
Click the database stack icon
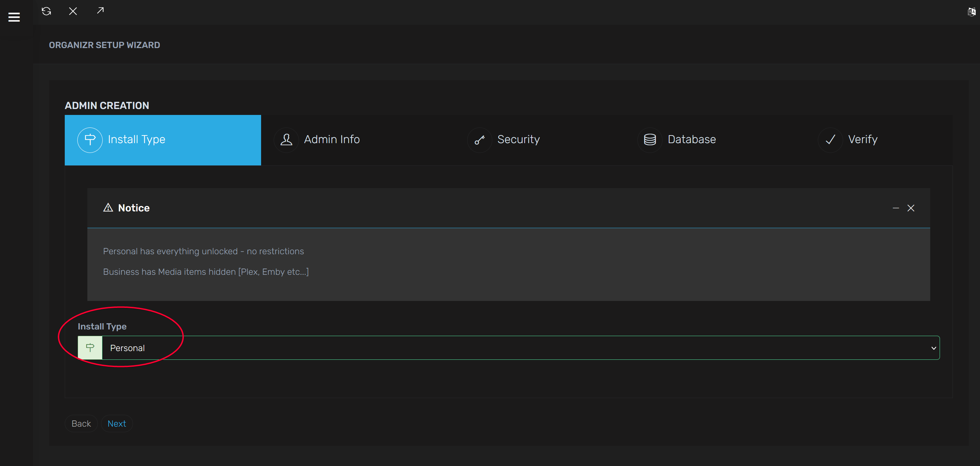point(650,140)
